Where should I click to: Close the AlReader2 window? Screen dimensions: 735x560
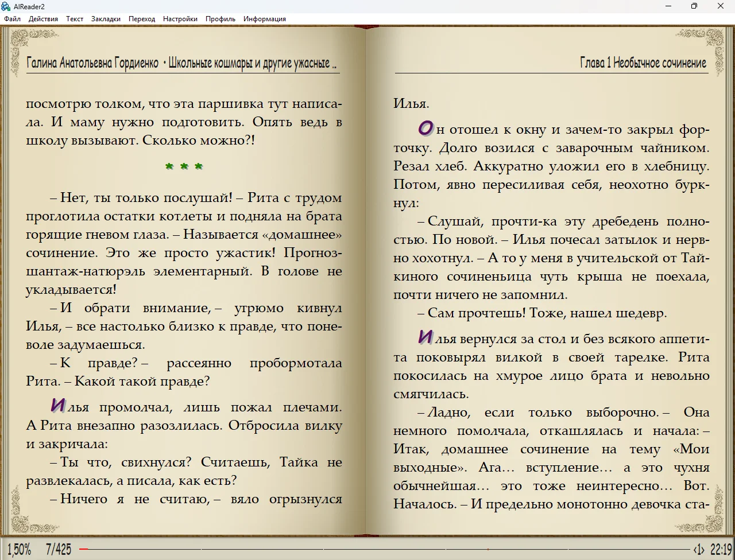(721, 6)
